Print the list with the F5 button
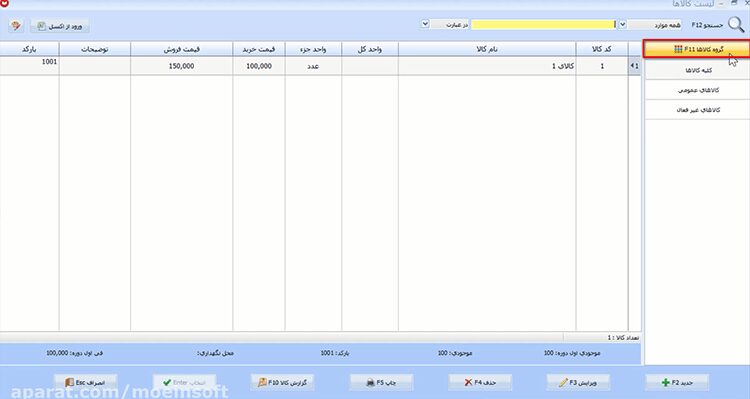Image resolution: width=750 pixels, height=399 pixels. click(381, 382)
